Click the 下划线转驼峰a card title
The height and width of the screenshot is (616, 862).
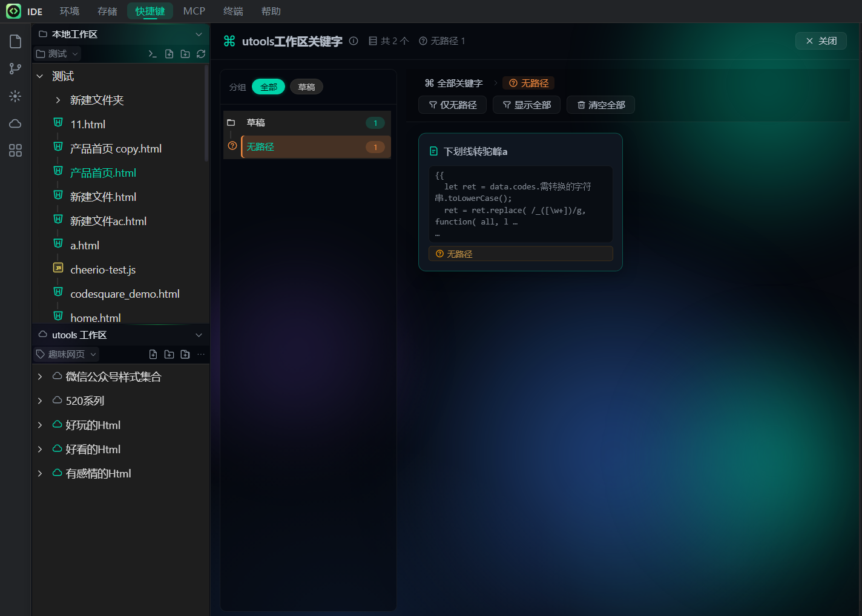(x=475, y=152)
